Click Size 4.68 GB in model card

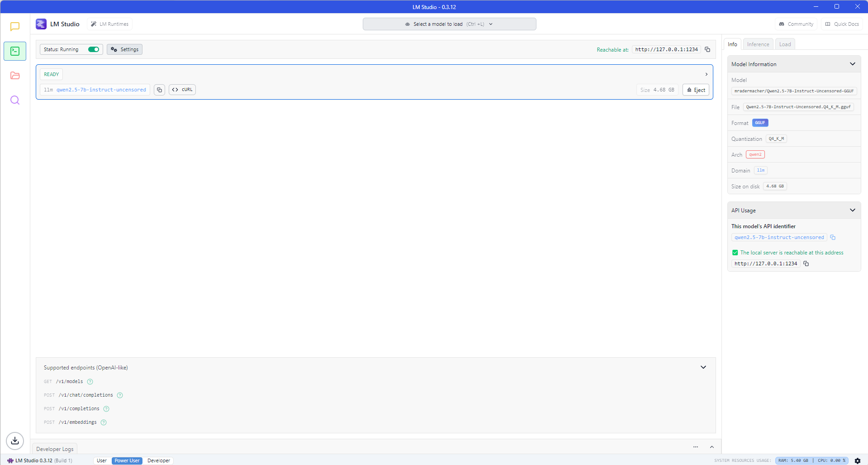click(657, 90)
